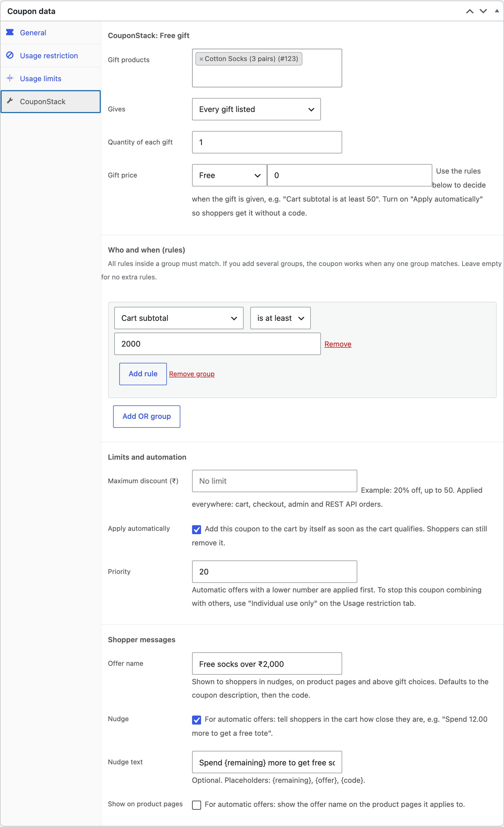Open the Gives dropdown
504x827 pixels.
256,109
